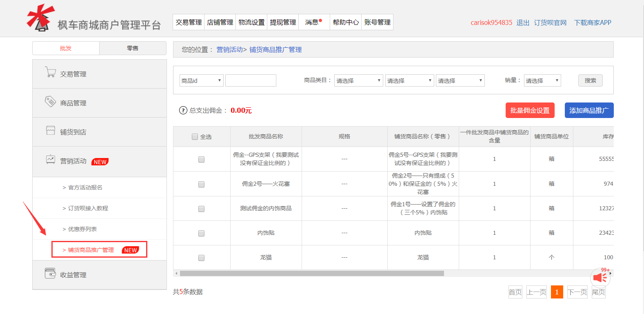Open 订货呗接入教程 in the sidebar

pyautogui.click(x=88, y=208)
